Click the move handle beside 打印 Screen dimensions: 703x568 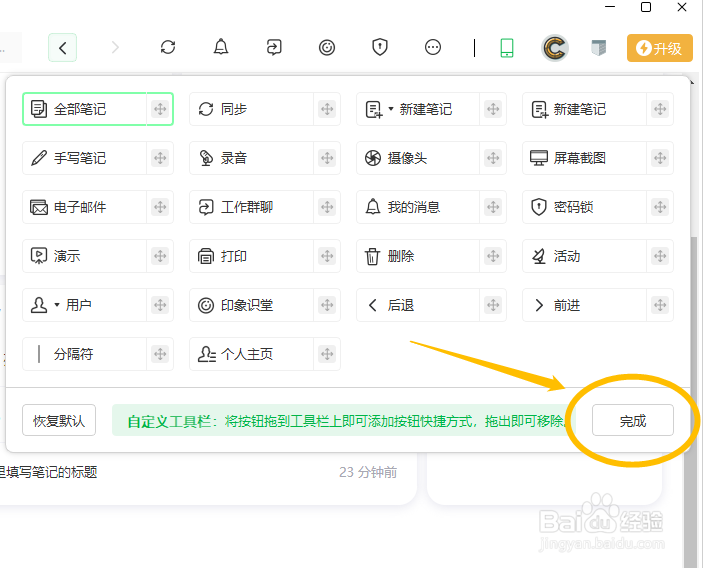click(x=327, y=256)
